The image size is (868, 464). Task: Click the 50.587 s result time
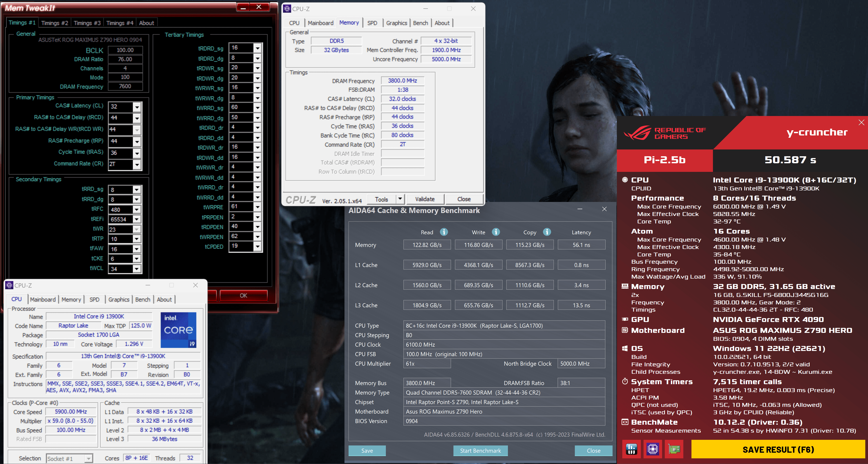(790, 160)
